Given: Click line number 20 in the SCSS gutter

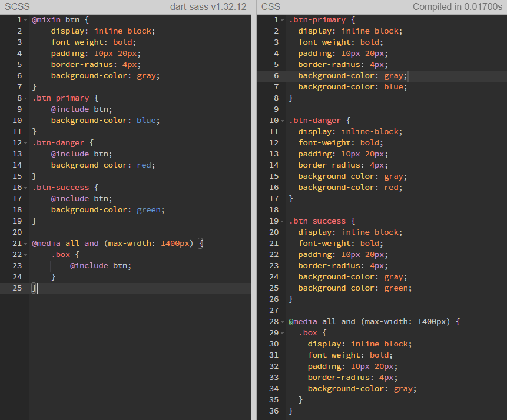Looking at the screenshot, I should tap(17, 232).
